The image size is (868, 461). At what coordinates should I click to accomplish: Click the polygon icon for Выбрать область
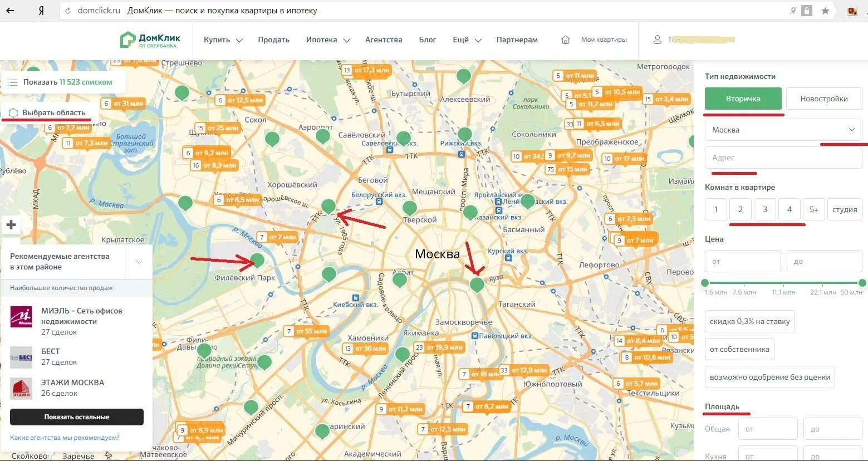coord(13,113)
